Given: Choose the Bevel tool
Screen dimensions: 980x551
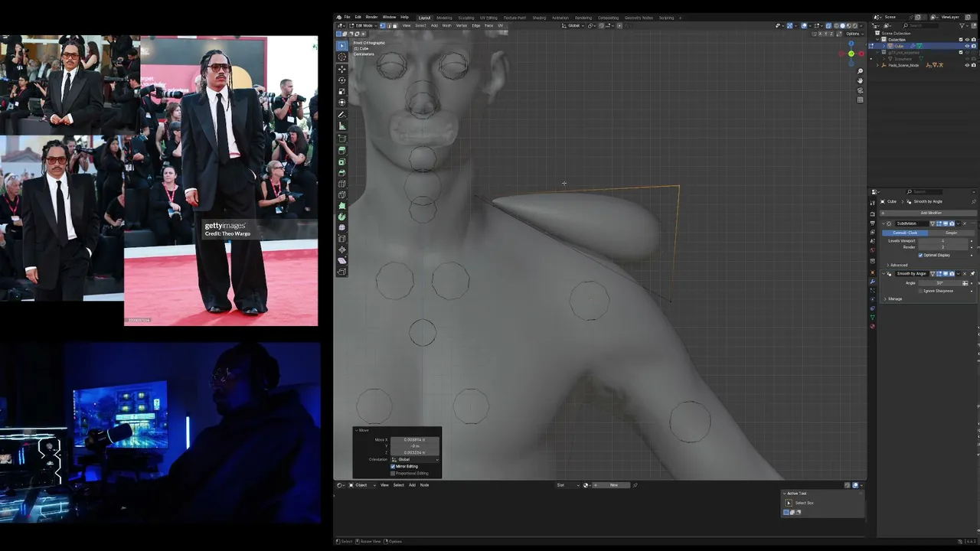Looking at the screenshot, I should click(x=342, y=172).
